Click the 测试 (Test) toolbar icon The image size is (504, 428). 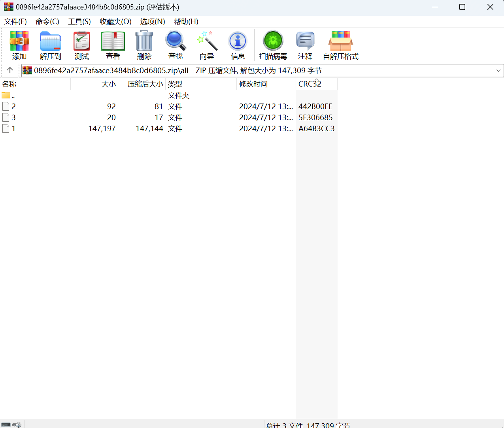click(82, 41)
